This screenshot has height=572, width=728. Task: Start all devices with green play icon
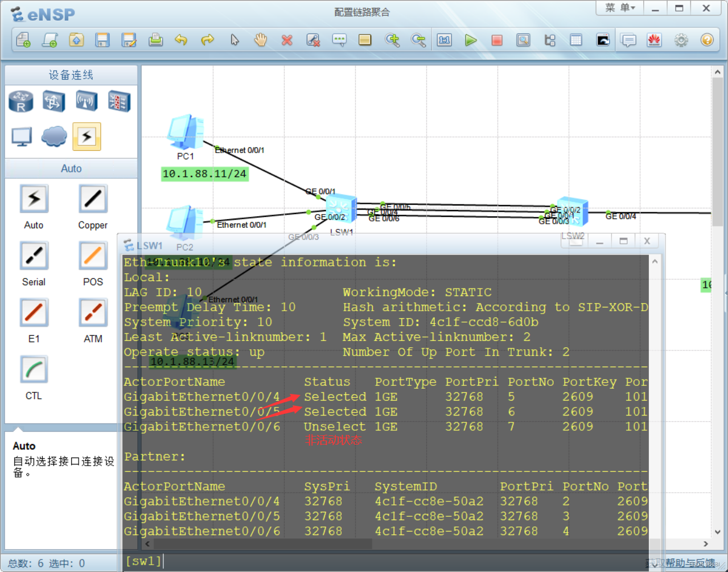click(471, 40)
